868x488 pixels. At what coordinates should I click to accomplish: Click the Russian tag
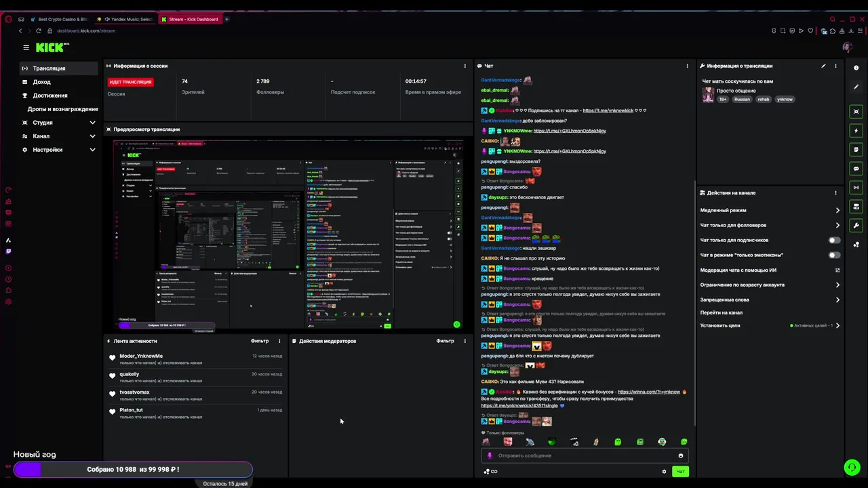pyautogui.click(x=742, y=100)
